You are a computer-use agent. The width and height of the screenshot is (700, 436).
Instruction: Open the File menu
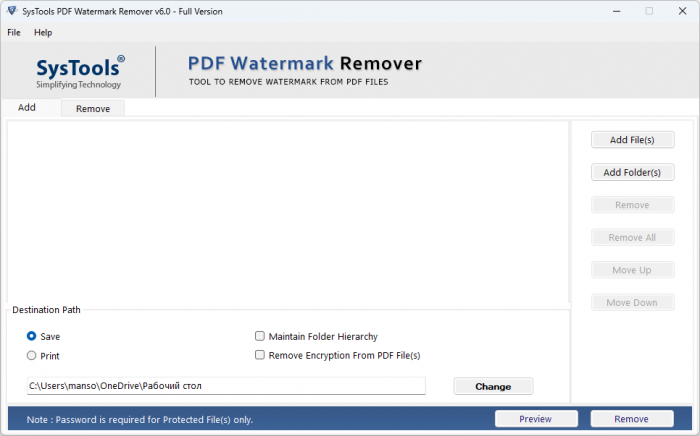click(x=14, y=33)
